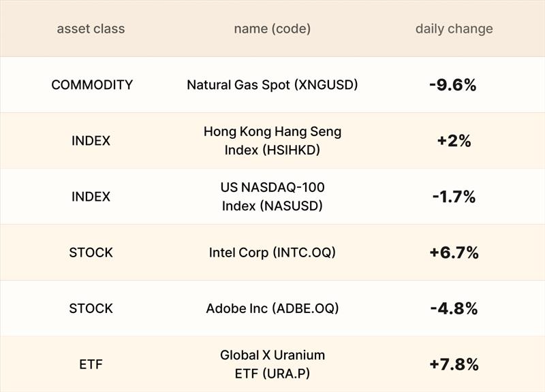Viewport: 545px width, 392px height.
Task: Open US NASDAQ-100 Index (NASUSD) entry
Action: (x=272, y=197)
